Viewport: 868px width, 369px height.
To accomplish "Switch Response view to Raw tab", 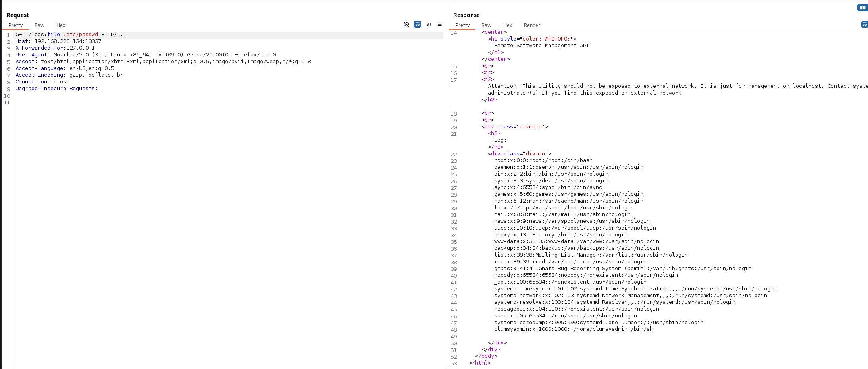I will click(486, 25).
